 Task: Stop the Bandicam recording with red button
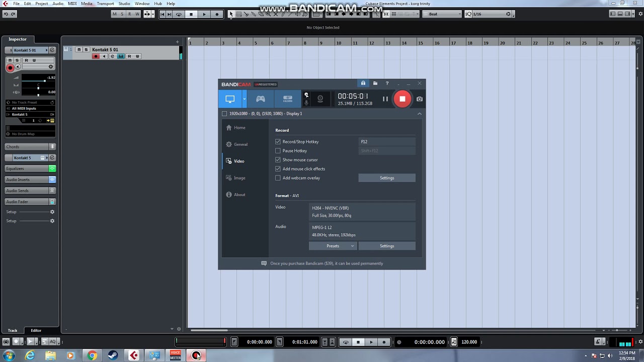pyautogui.click(x=402, y=99)
